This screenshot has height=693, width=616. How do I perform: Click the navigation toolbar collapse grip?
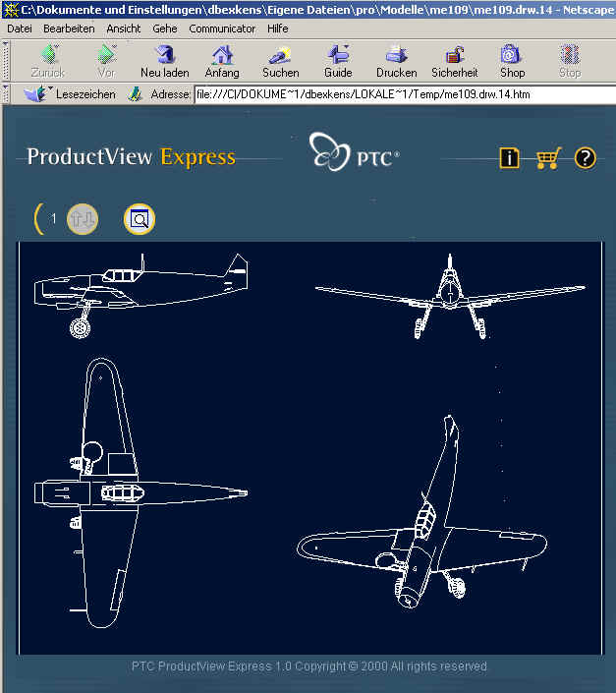(6, 61)
